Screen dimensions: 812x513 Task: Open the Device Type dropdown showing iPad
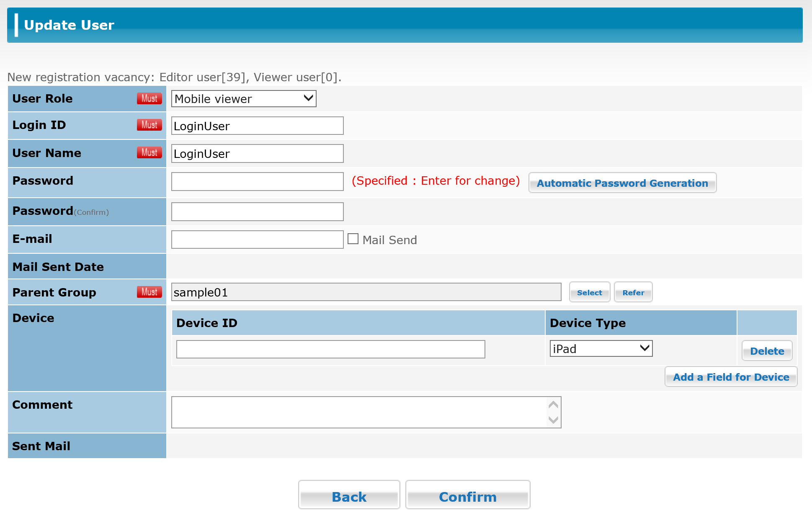click(601, 348)
